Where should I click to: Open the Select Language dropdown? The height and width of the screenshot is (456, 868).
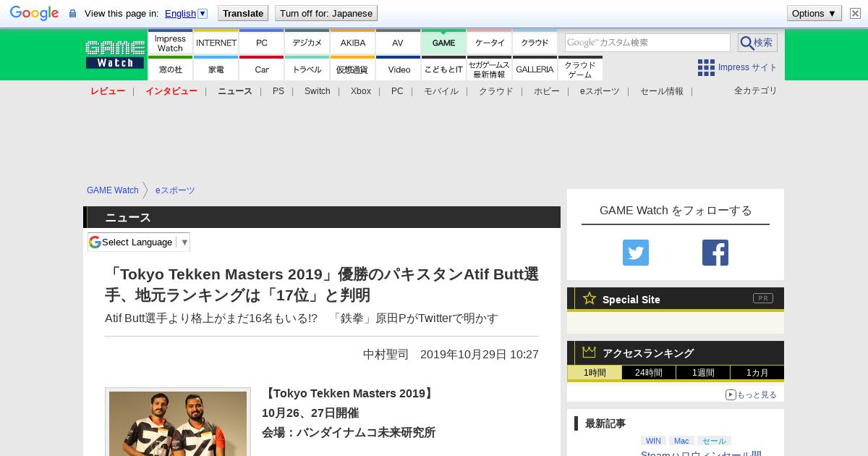point(139,242)
